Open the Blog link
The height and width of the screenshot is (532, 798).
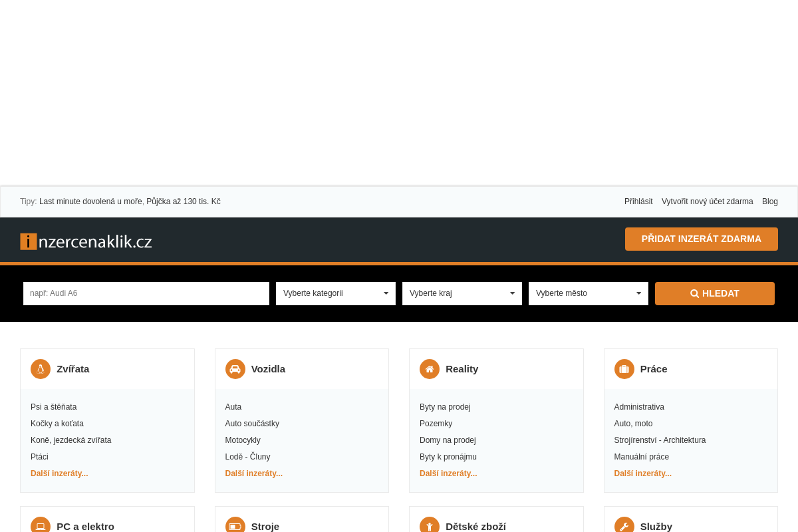tap(770, 201)
